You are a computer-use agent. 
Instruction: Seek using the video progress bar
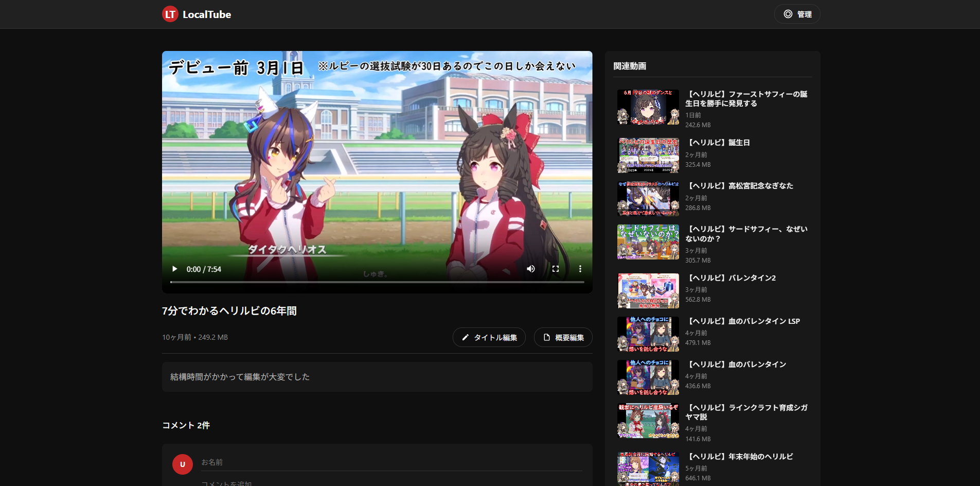tap(377, 282)
